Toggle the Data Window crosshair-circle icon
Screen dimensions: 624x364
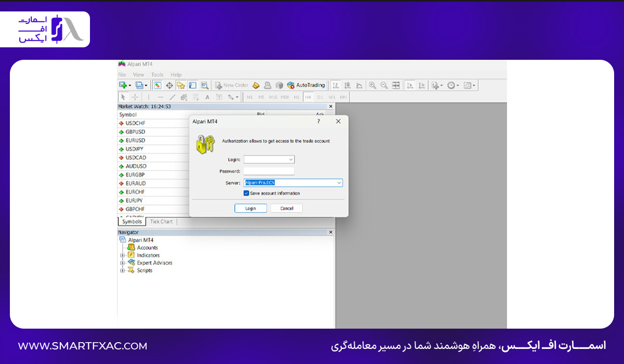tap(169, 85)
